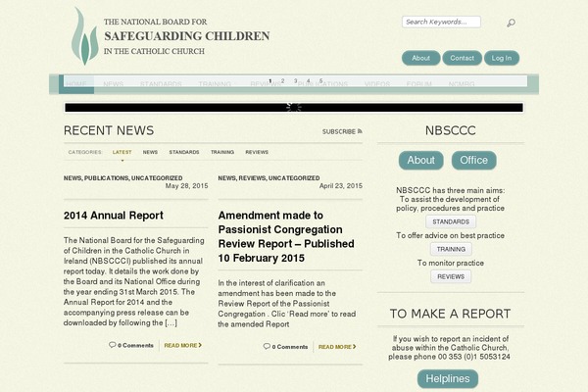Select the News category tab
The width and height of the screenshot is (588, 392).
(150, 152)
